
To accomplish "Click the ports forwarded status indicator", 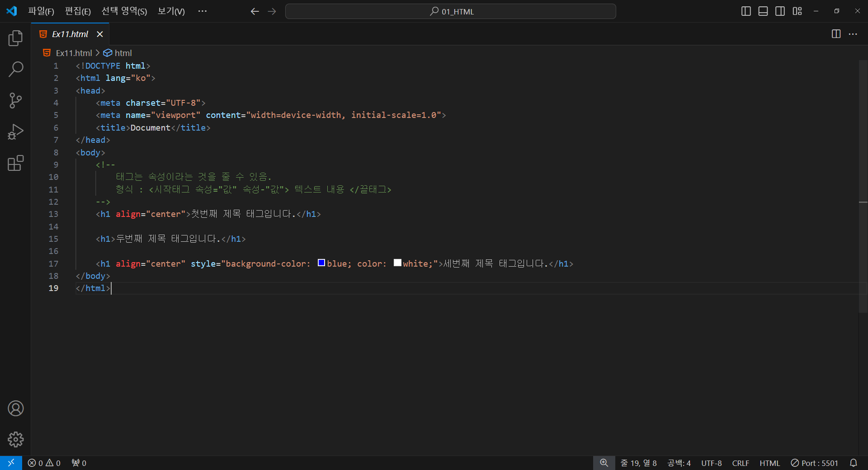I will (79, 463).
